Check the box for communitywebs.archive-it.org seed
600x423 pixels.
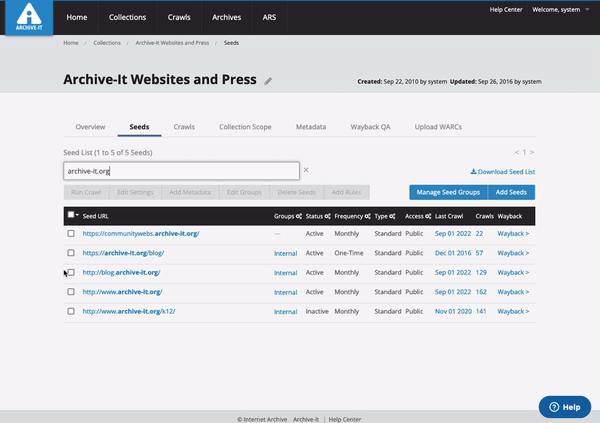tap(71, 234)
